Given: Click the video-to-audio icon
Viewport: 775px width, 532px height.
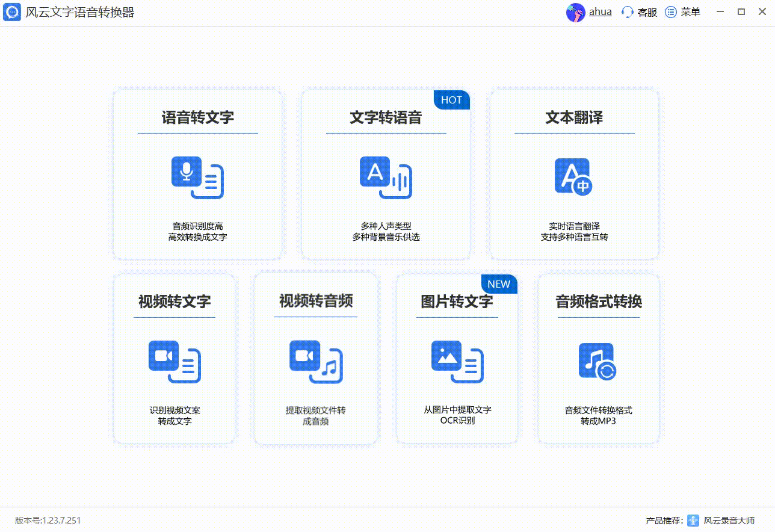Looking at the screenshot, I should point(316,362).
